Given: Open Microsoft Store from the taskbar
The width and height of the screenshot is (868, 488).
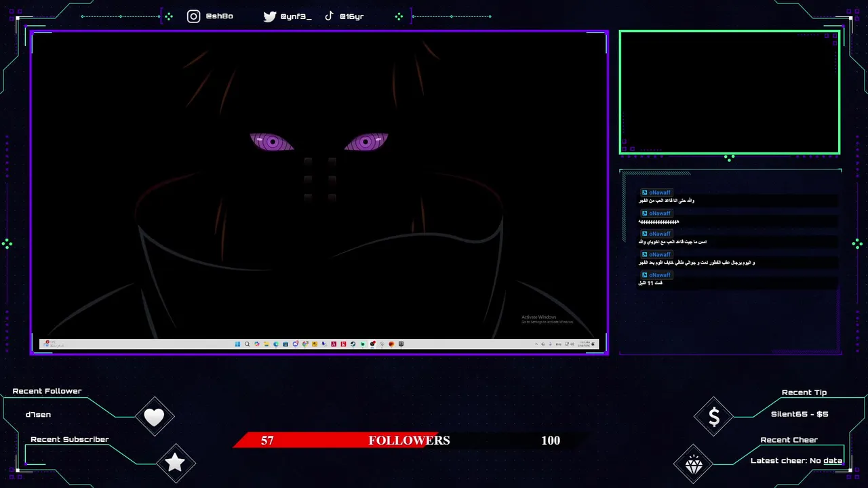Looking at the screenshot, I should point(285,344).
